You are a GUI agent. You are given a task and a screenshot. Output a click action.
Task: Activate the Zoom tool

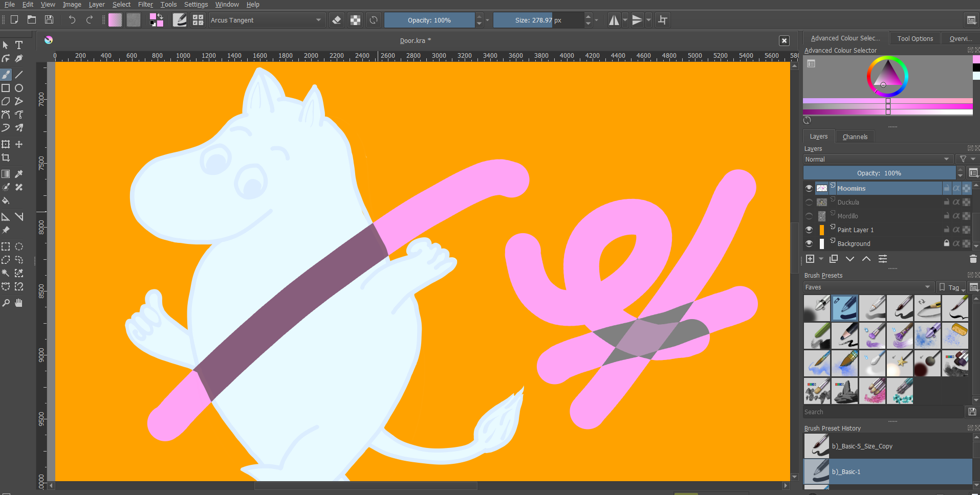6,303
